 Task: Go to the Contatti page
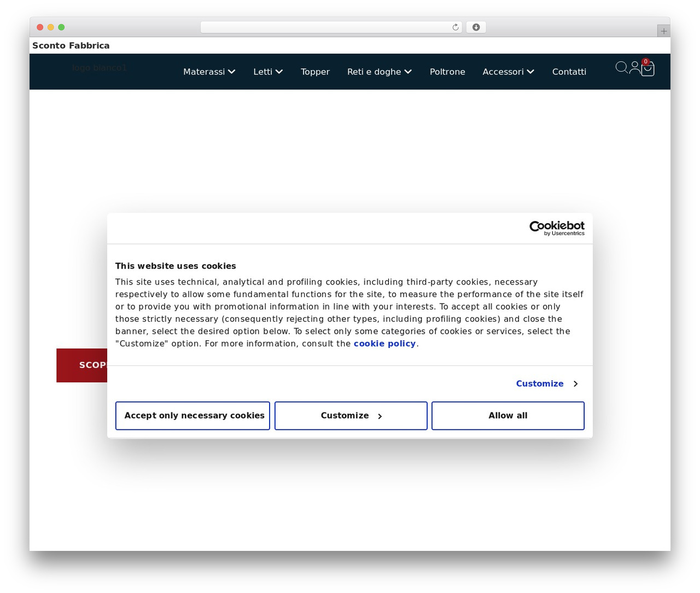(569, 72)
